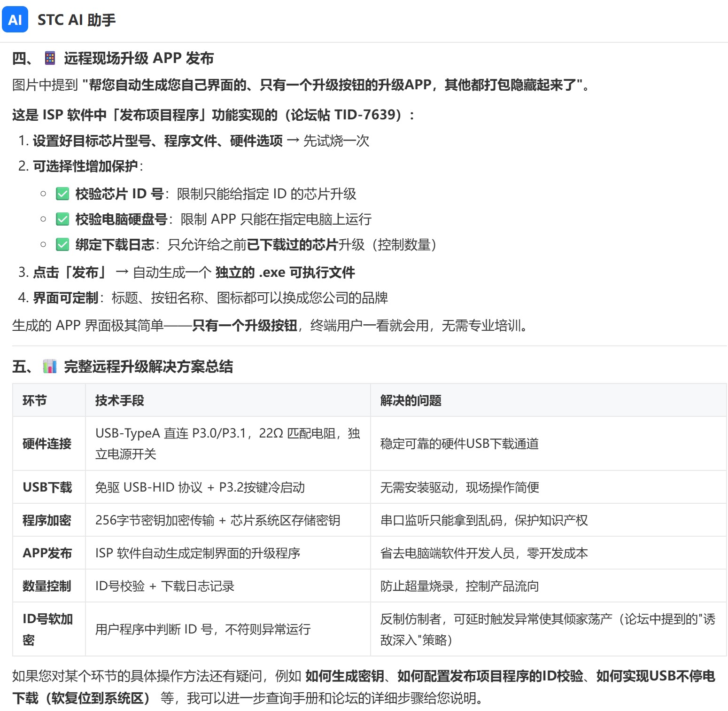Viewport: 728px width, 711px height.
Task: Click bold text 独立的 .exe 可执行文件
Action: (285, 272)
